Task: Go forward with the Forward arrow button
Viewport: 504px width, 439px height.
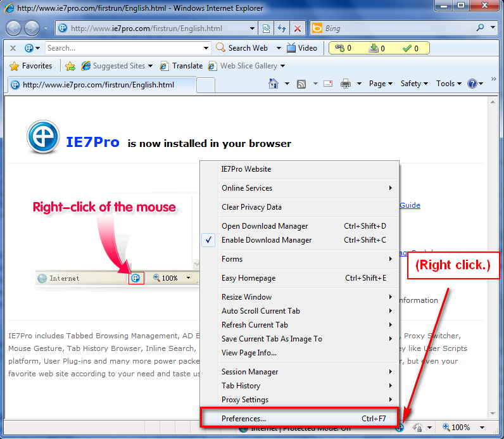Action: 32,29
